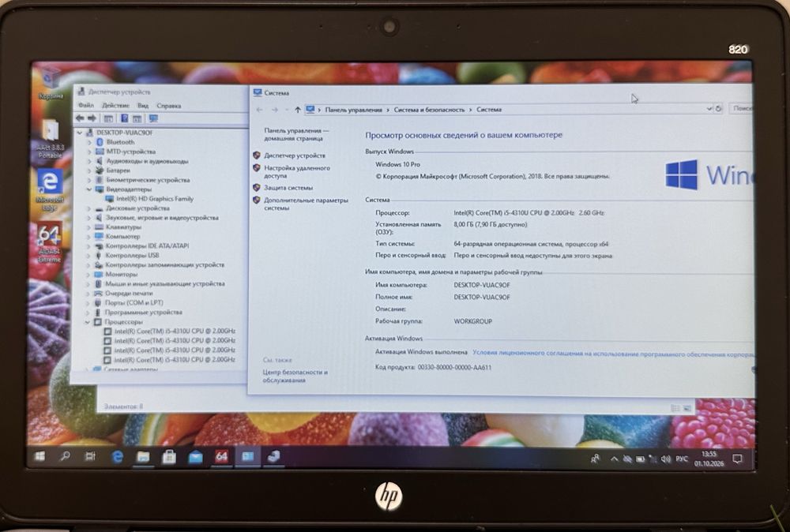Select Дисковые устройства tree item
790x532 pixels.
(137, 208)
